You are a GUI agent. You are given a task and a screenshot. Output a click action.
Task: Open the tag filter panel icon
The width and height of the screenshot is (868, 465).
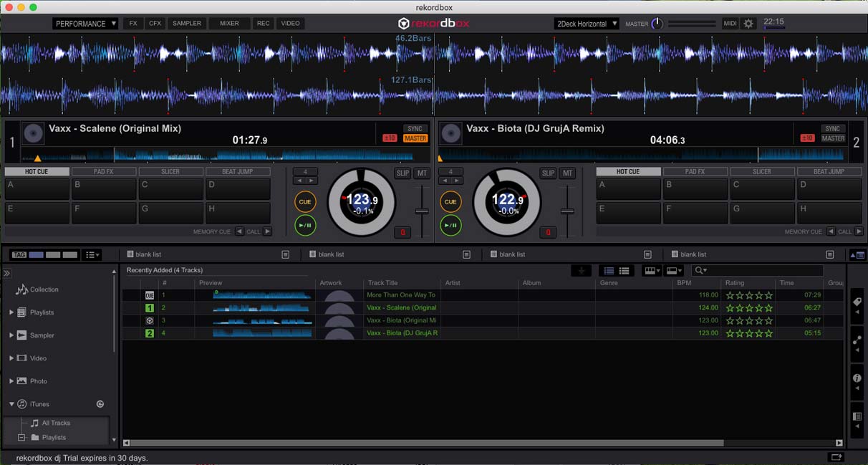click(x=857, y=305)
